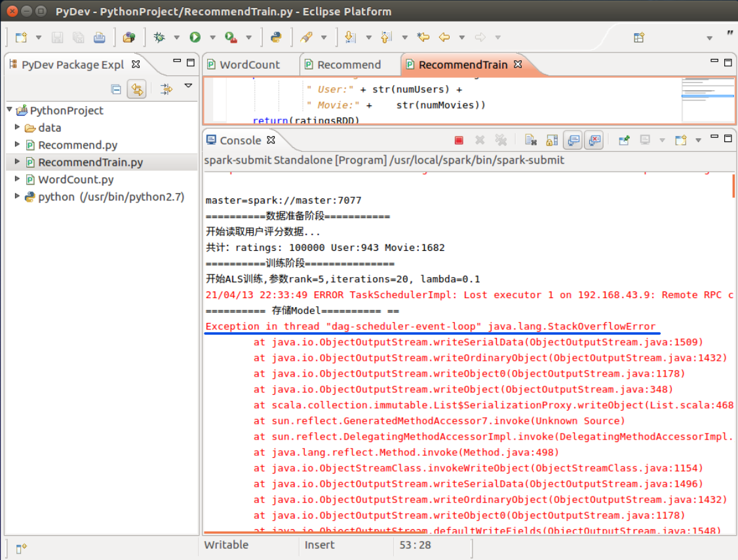Click the Clear Console icon

tap(531, 140)
